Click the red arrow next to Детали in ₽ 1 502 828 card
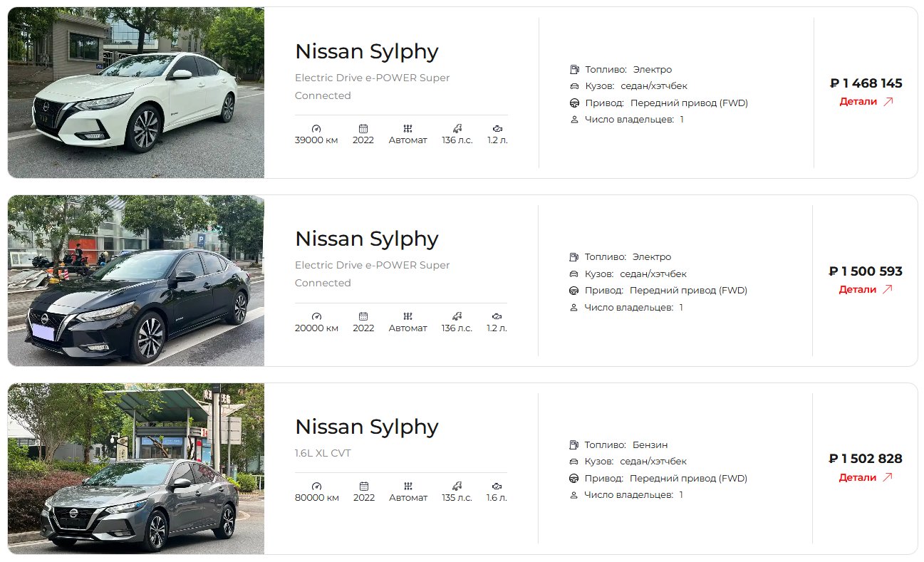 888,477
